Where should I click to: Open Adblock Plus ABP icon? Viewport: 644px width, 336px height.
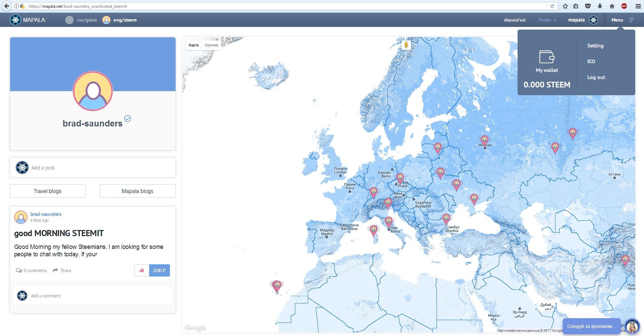624,6
